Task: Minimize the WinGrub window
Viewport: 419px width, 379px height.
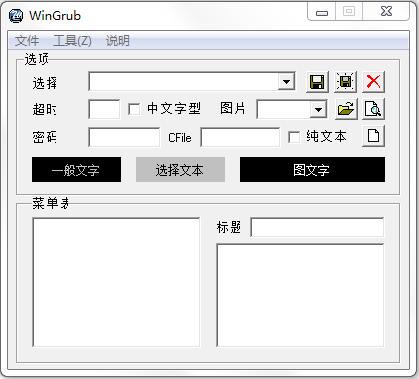Action: tap(321, 12)
